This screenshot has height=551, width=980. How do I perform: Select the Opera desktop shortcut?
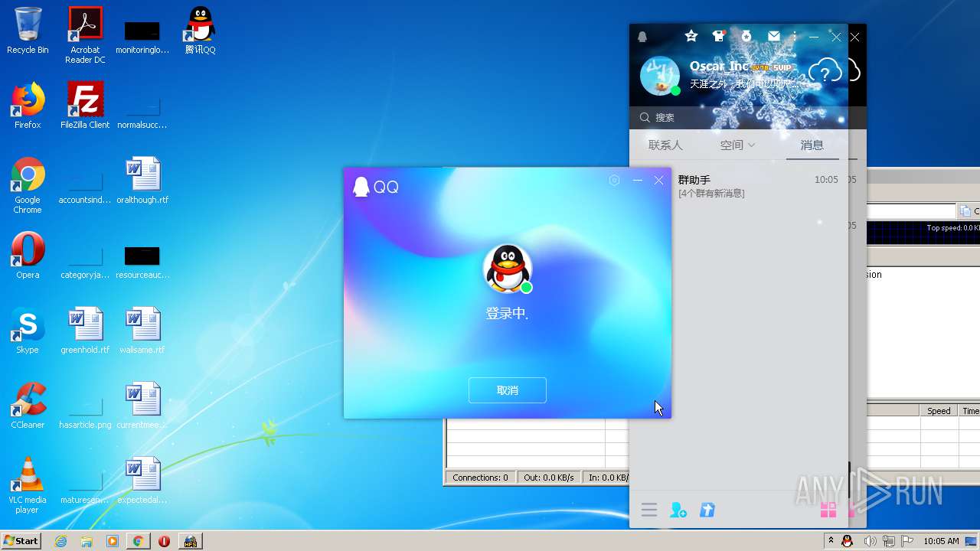pos(28,256)
